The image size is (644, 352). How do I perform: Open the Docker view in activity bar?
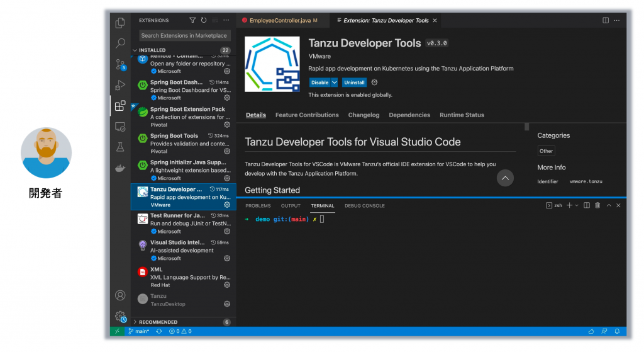[119, 168]
